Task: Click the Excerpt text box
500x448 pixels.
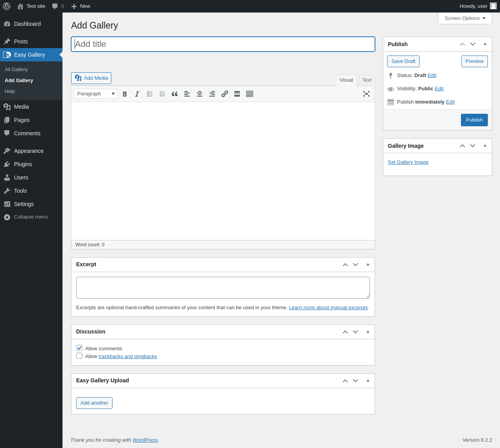Action: coord(223,288)
